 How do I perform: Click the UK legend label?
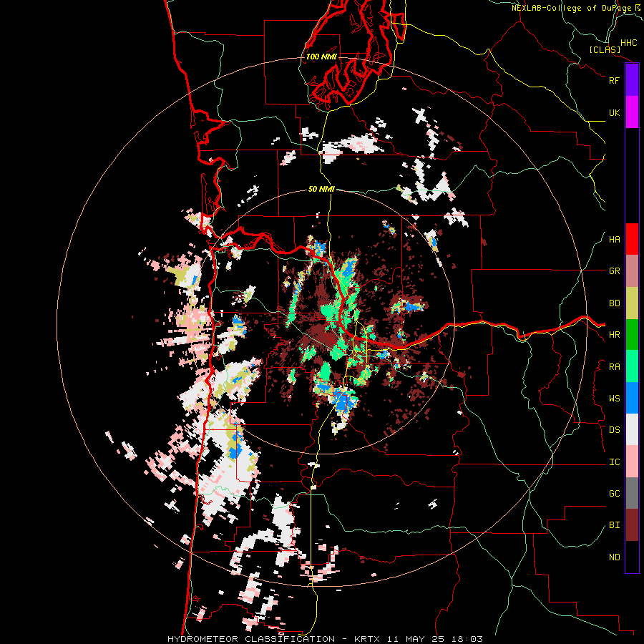(x=614, y=112)
